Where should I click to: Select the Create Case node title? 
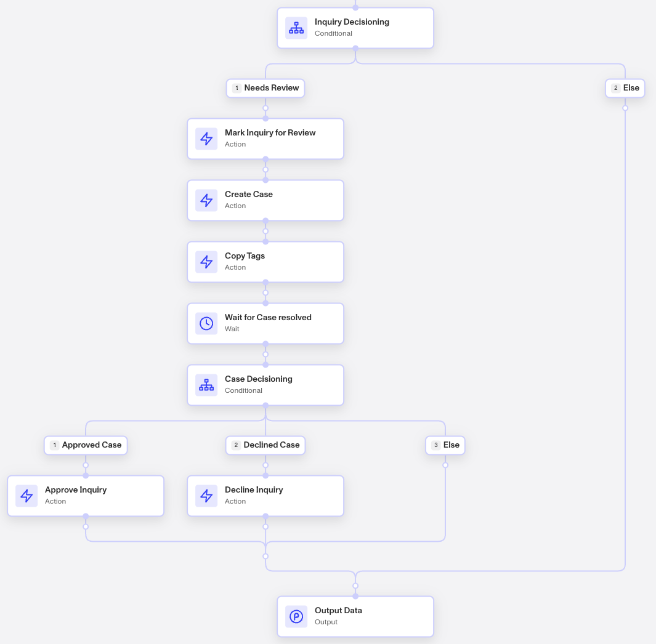click(x=248, y=194)
